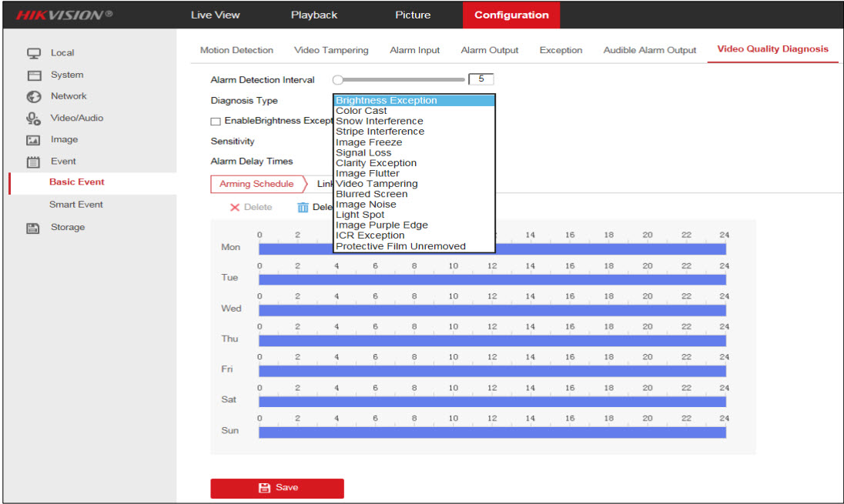Select Image Freeze diagnosis type
844x504 pixels.
pyautogui.click(x=368, y=142)
